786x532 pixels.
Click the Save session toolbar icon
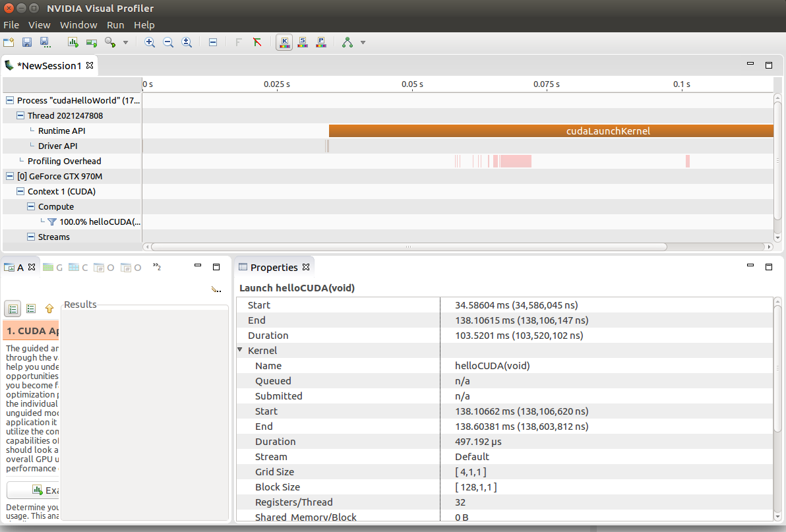(x=27, y=43)
